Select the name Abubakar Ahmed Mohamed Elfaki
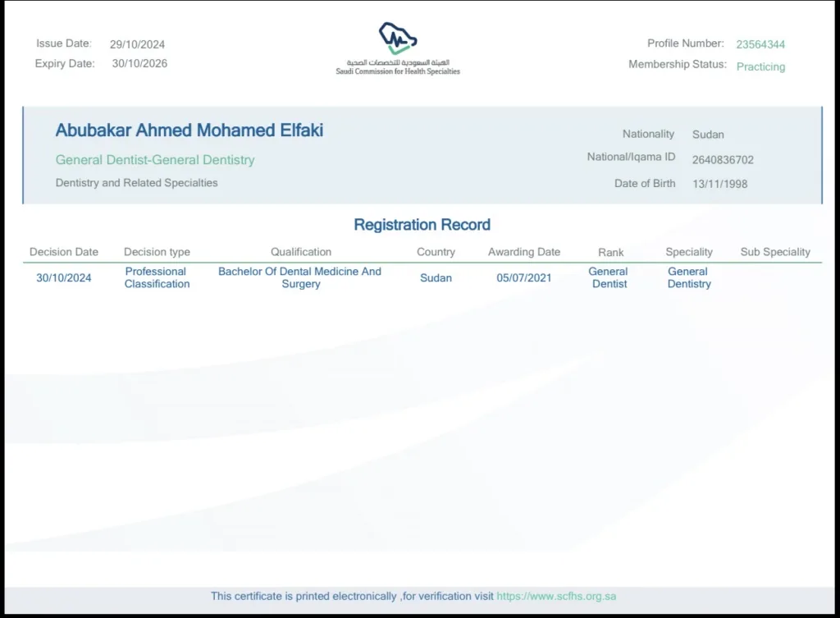840x618 pixels. 189,130
